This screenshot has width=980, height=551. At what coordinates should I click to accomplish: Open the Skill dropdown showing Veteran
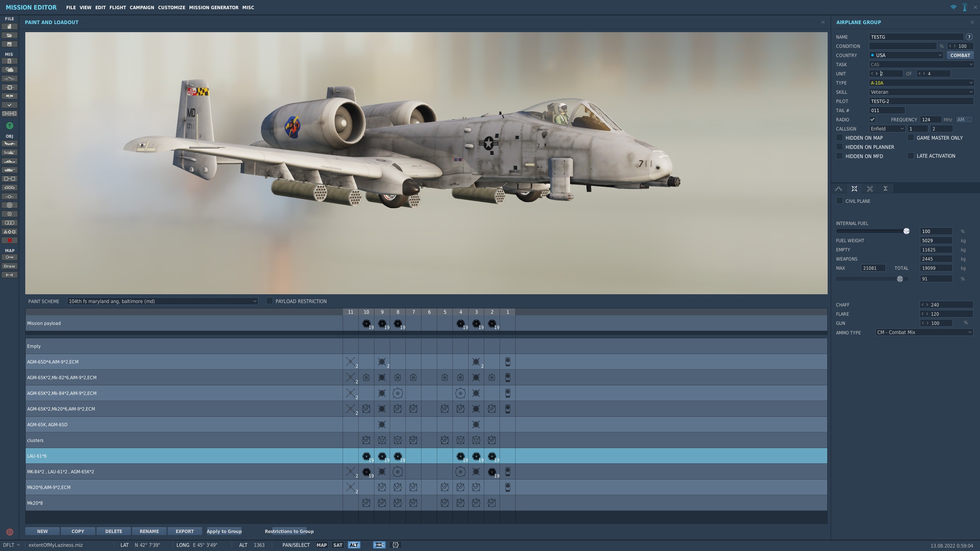pyautogui.click(x=921, y=92)
